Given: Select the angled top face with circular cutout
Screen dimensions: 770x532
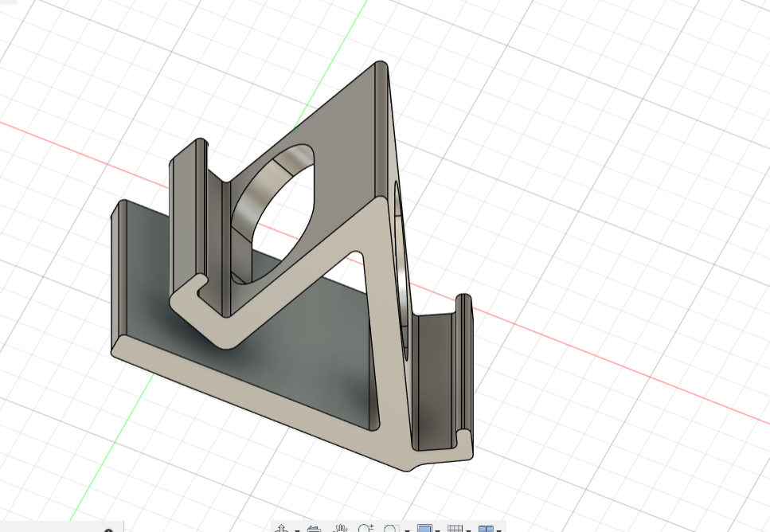Looking at the screenshot, I should pos(344,147).
